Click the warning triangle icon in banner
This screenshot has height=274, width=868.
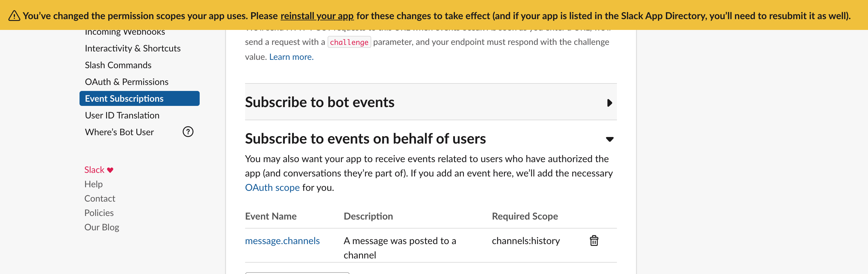click(14, 16)
